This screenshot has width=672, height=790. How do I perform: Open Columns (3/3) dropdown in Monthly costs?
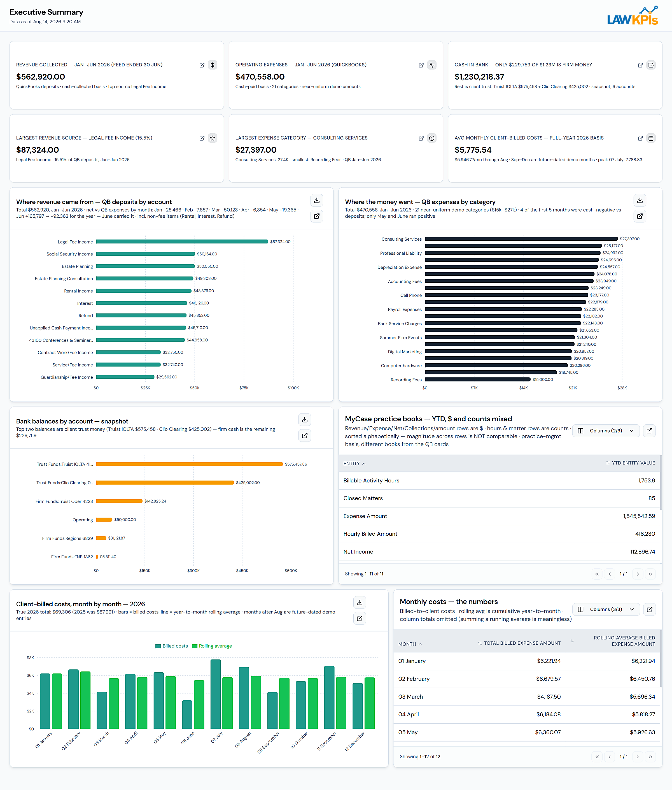606,609
